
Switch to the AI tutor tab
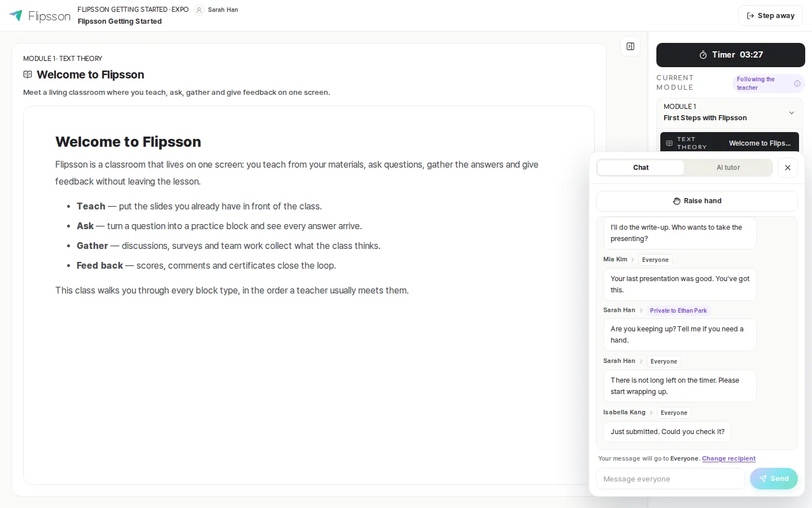pos(728,168)
